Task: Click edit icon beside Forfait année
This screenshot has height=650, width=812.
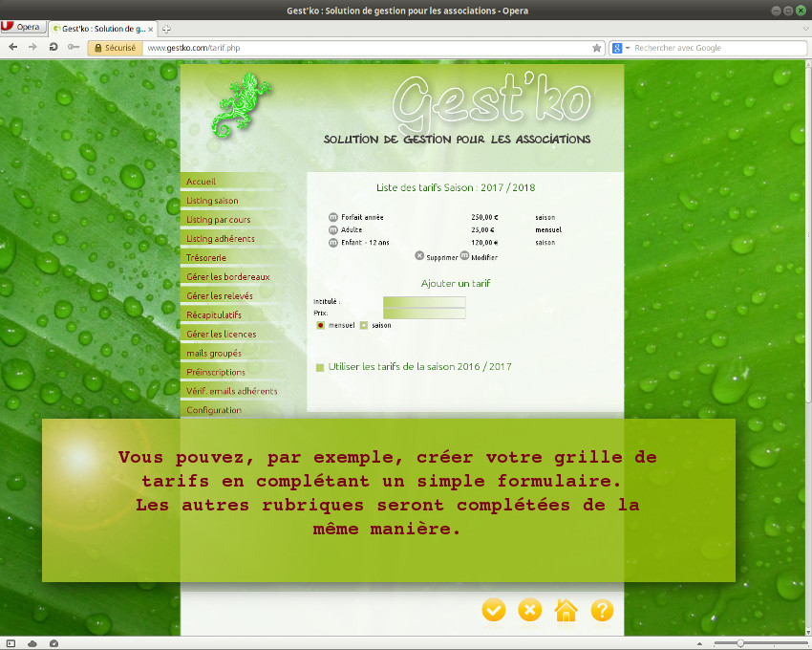Action: pyautogui.click(x=333, y=217)
